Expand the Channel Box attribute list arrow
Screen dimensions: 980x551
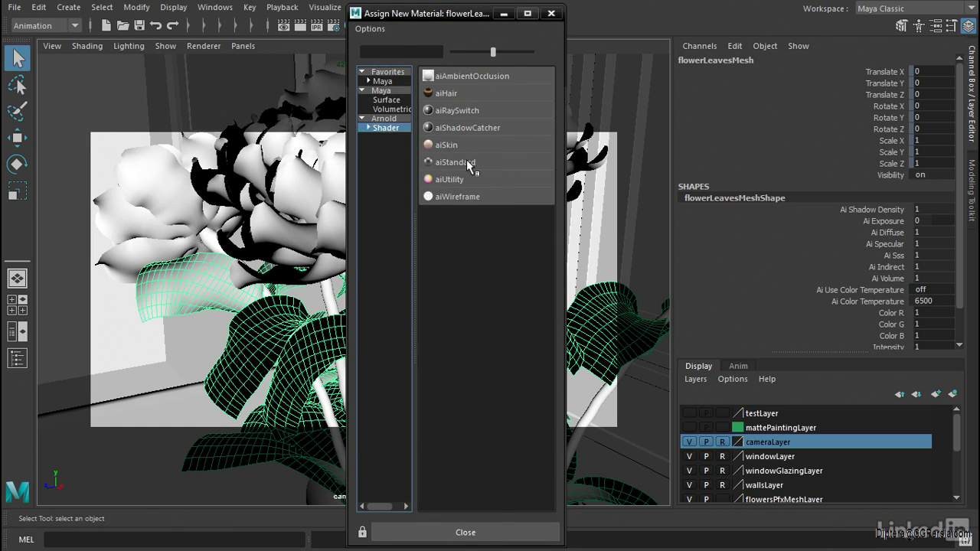(x=959, y=346)
